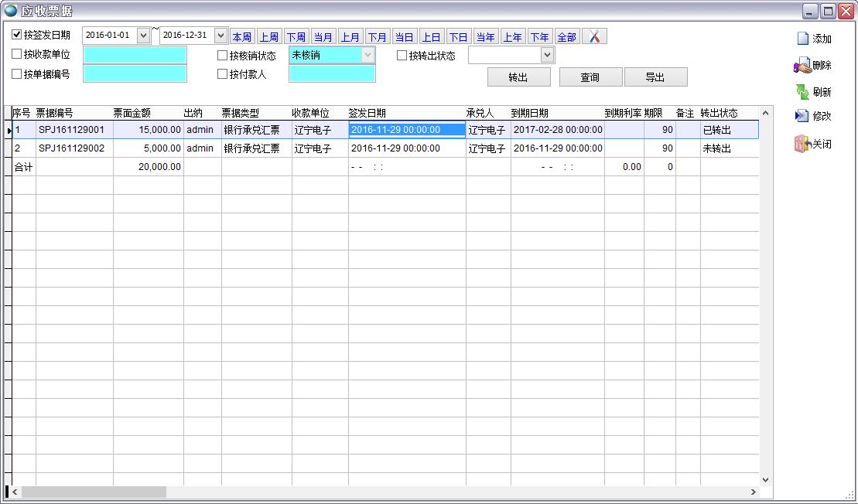Tick the 按核销状态 checkbox
The image size is (858, 504).
point(223,56)
